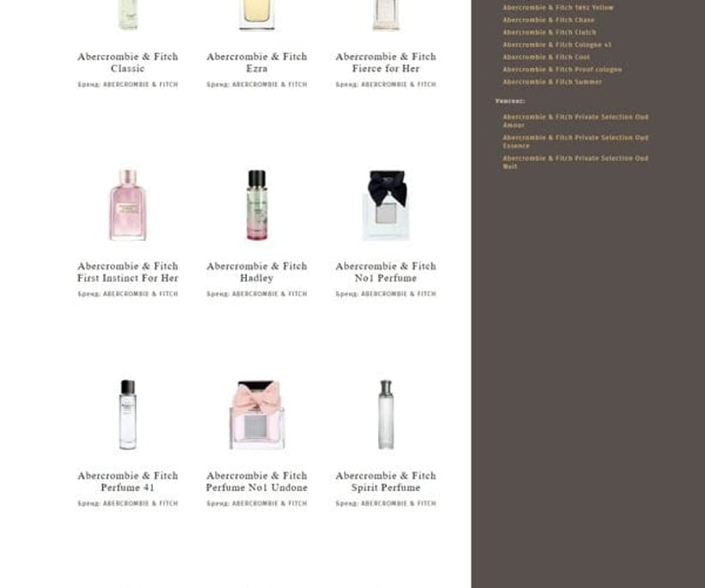Select the brand link under Hadley
The width and height of the screenshot is (705, 588).
click(x=270, y=294)
